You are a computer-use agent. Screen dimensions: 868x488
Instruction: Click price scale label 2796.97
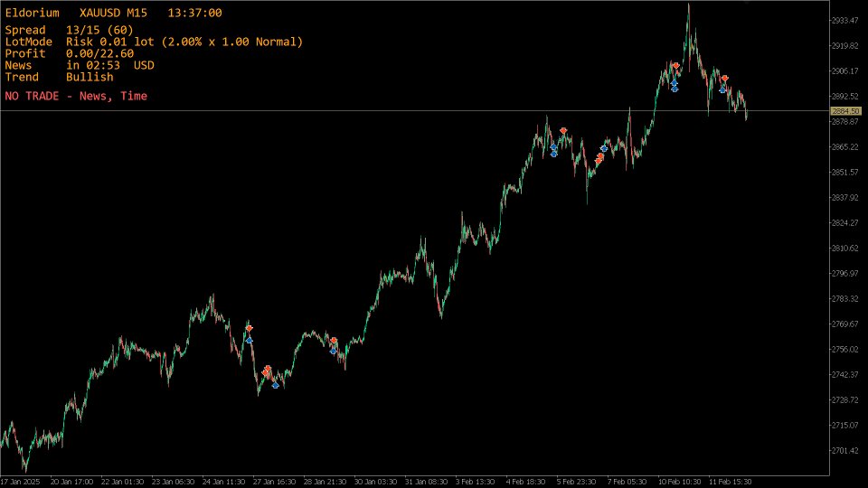[844, 273]
